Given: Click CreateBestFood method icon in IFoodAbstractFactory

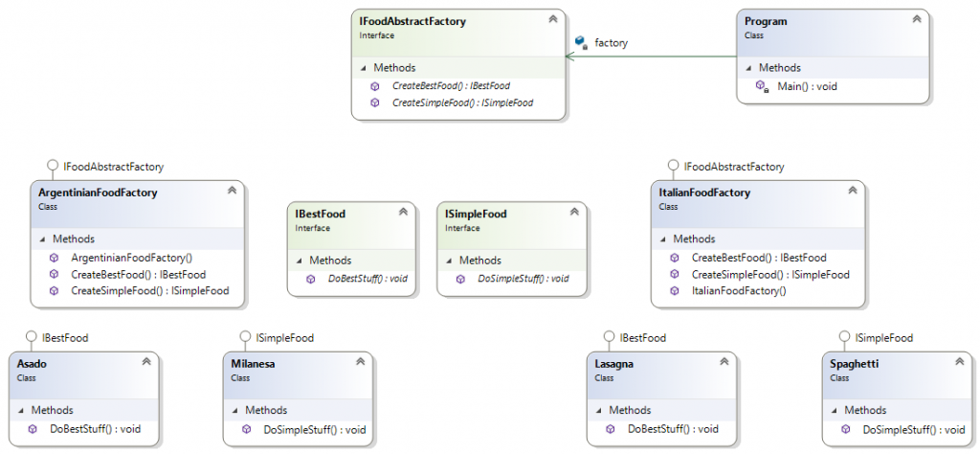Looking at the screenshot, I should pos(375,86).
